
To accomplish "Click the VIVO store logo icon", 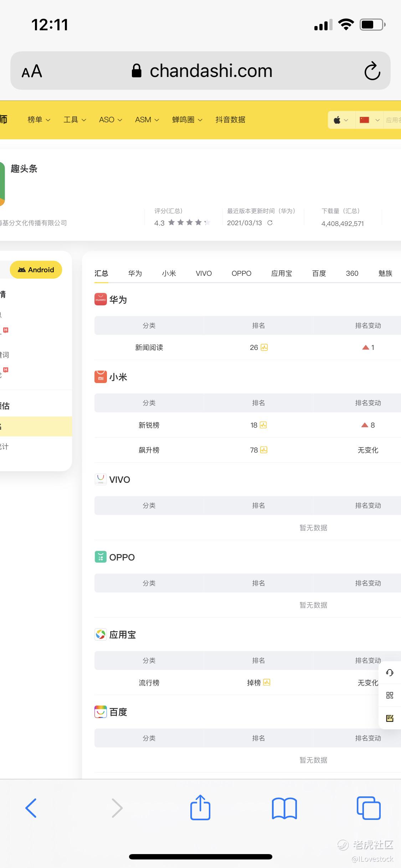I will tap(101, 479).
